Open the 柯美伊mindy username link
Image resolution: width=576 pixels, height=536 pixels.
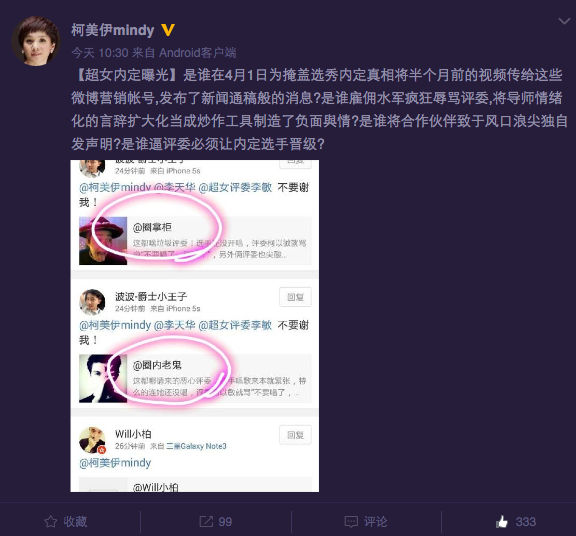coord(113,30)
